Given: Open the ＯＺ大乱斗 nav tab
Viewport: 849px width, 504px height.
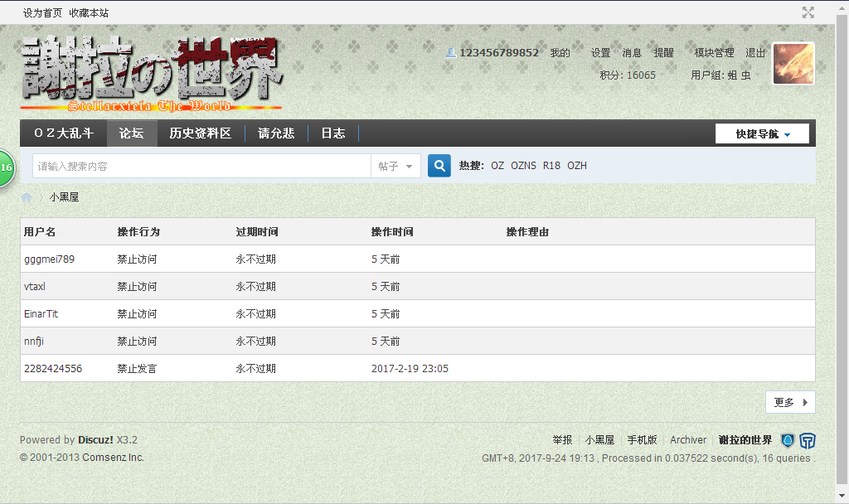Looking at the screenshot, I should 63,133.
